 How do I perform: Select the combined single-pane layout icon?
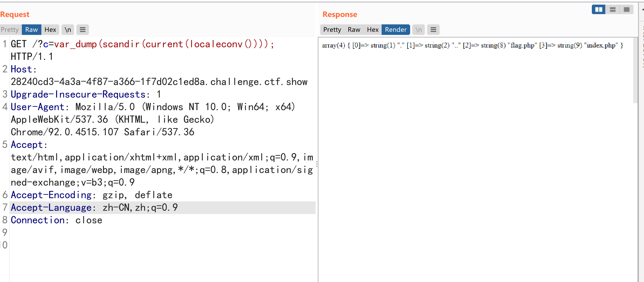627,9
